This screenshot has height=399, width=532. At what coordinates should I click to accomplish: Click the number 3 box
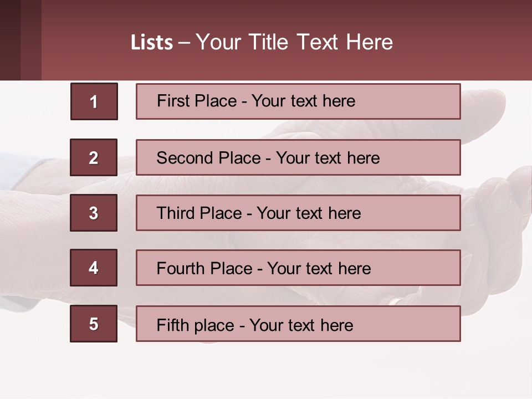94,213
